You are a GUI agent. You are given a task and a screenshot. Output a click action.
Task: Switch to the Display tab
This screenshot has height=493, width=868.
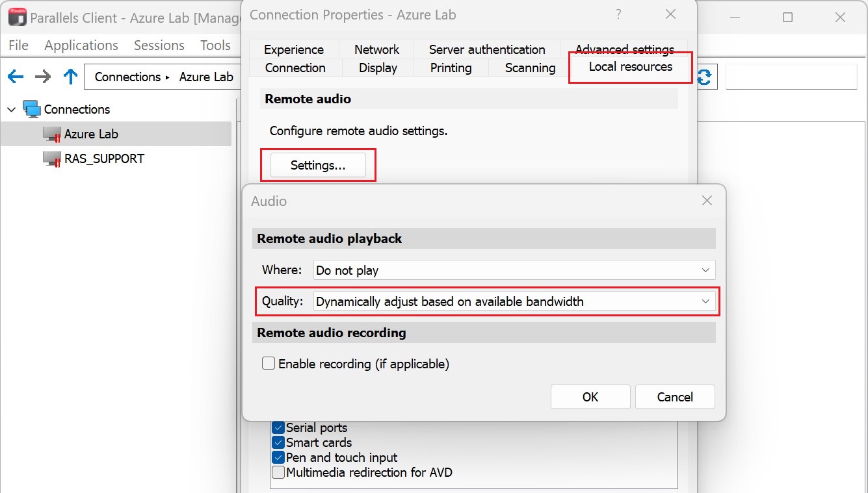[x=378, y=68]
